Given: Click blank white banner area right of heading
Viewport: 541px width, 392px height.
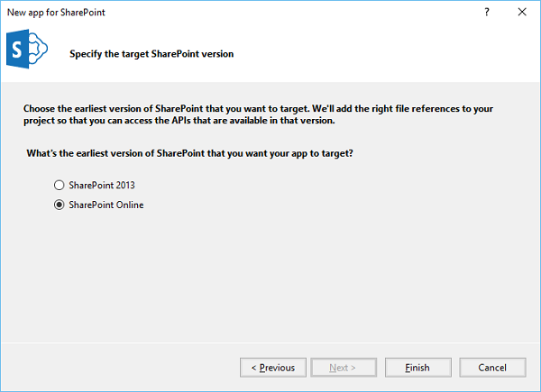Looking at the screenshot, I should coord(388,54).
